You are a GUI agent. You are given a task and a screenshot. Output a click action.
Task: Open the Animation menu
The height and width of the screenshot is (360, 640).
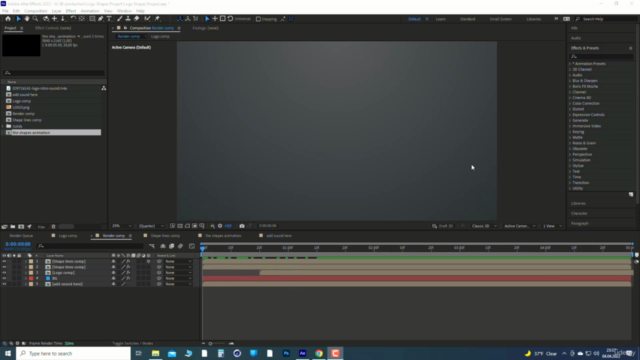[x=90, y=11]
